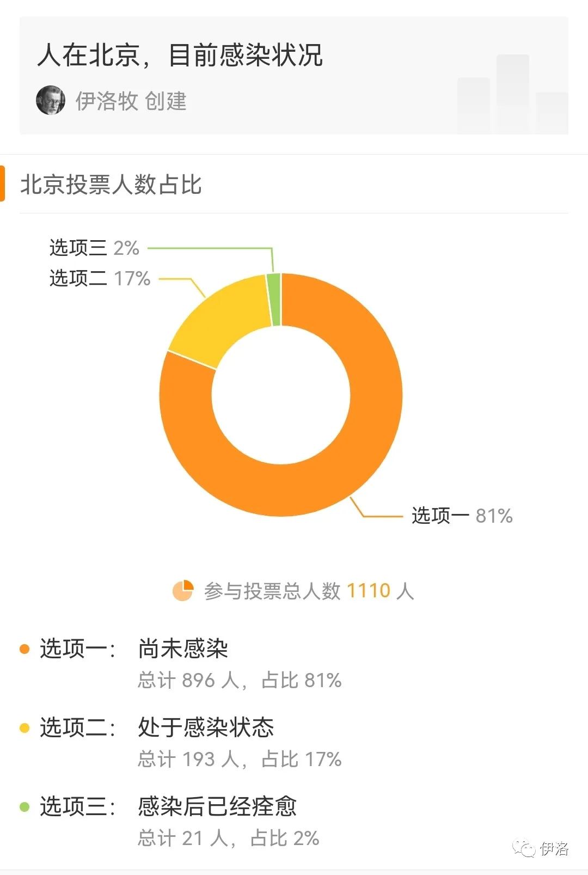Click the pie chart icon beside total voters
Image resolution: width=588 pixels, height=875 pixels.
[183, 590]
